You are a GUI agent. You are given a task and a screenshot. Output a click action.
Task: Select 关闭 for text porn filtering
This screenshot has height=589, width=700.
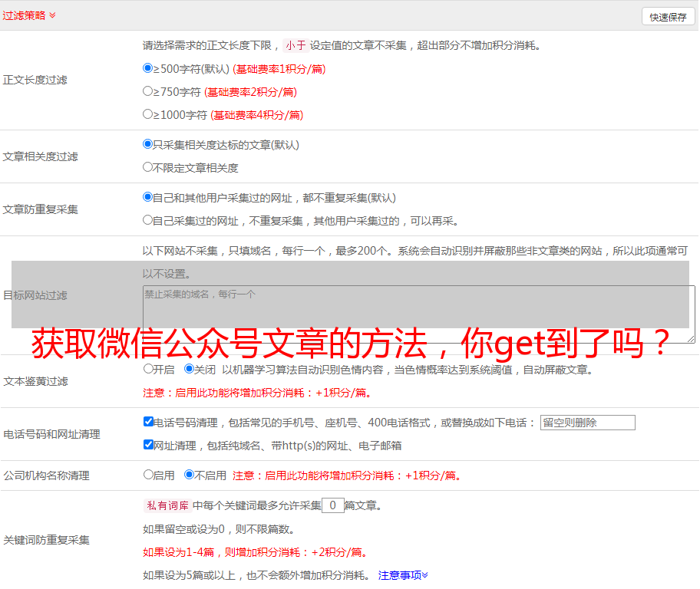189,369
